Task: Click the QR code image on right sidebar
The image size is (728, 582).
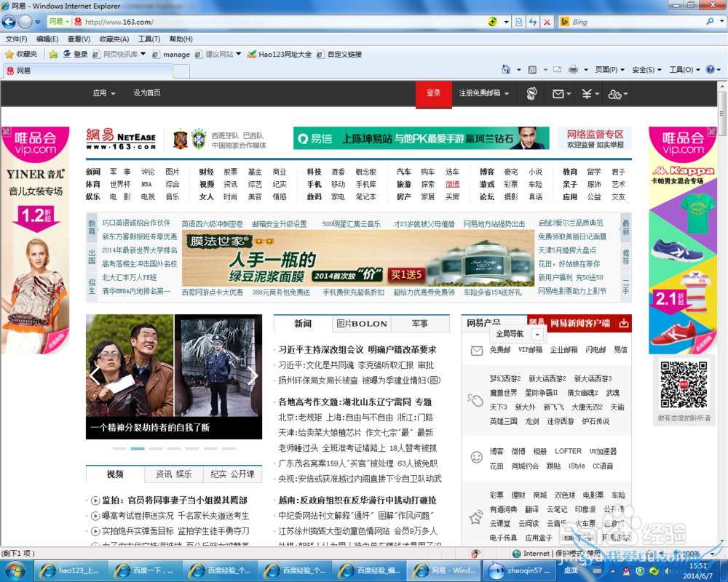Action: [x=684, y=385]
